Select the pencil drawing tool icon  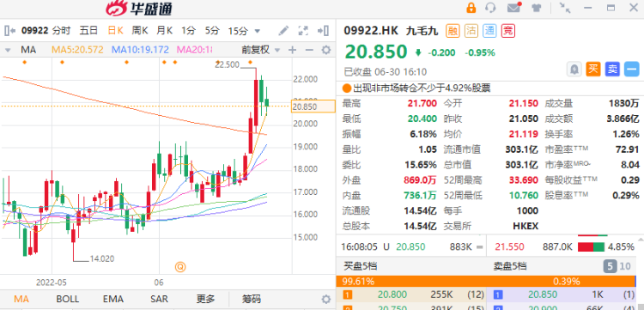[283, 31]
